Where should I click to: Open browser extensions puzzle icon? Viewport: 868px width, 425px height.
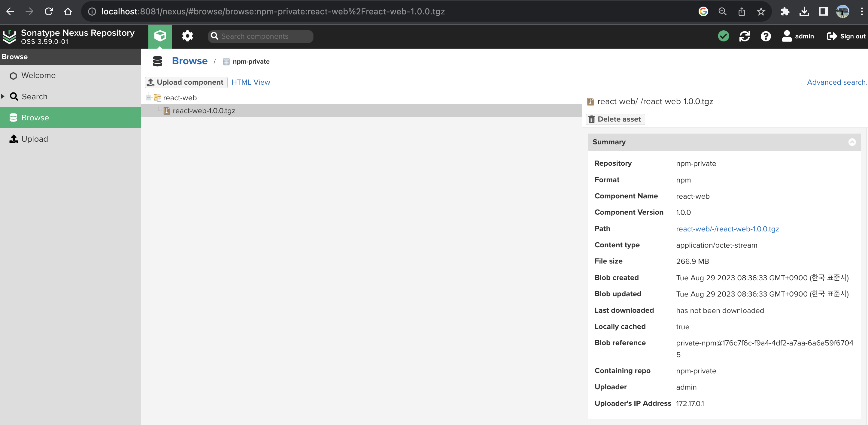pos(785,11)
